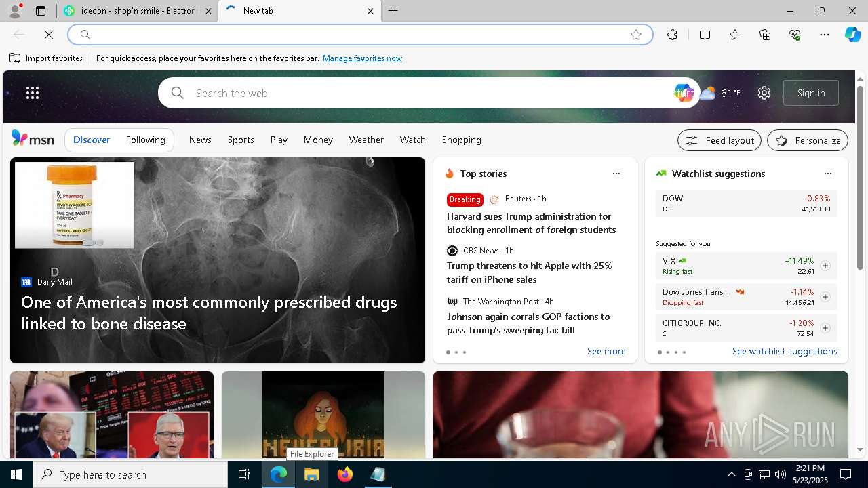Open Task View on the taskbar

[244, 474]
